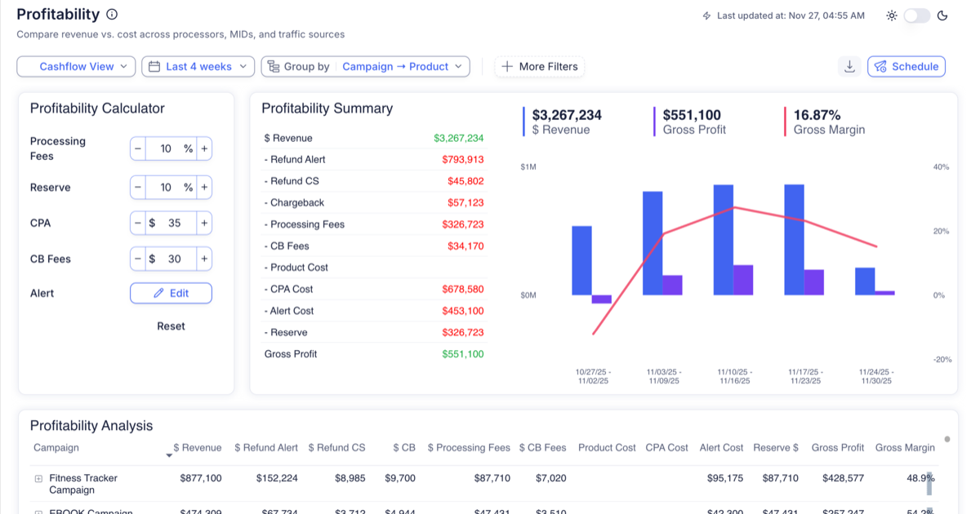Reset the Profitability Calculator values
Image resolution: width=980 pixels, height=514 pixels.
tap(171, 326)
